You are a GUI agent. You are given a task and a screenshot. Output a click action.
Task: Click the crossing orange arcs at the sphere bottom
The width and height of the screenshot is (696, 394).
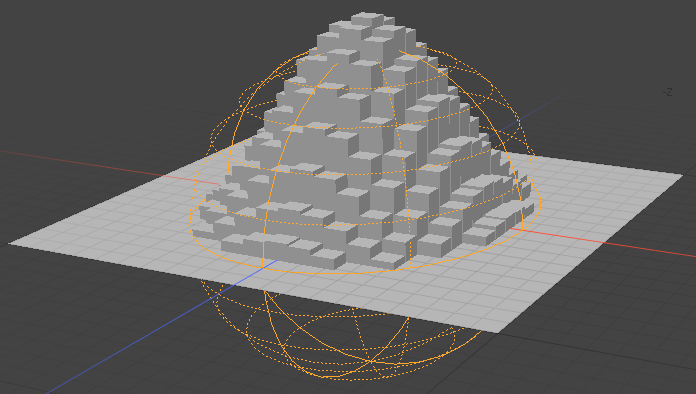click(371, 362)
